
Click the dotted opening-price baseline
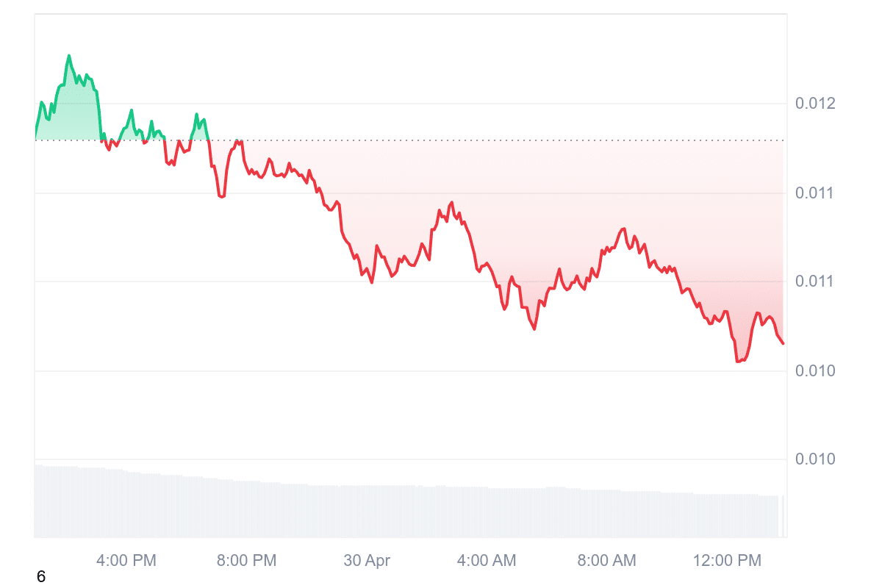click(441, 140)
